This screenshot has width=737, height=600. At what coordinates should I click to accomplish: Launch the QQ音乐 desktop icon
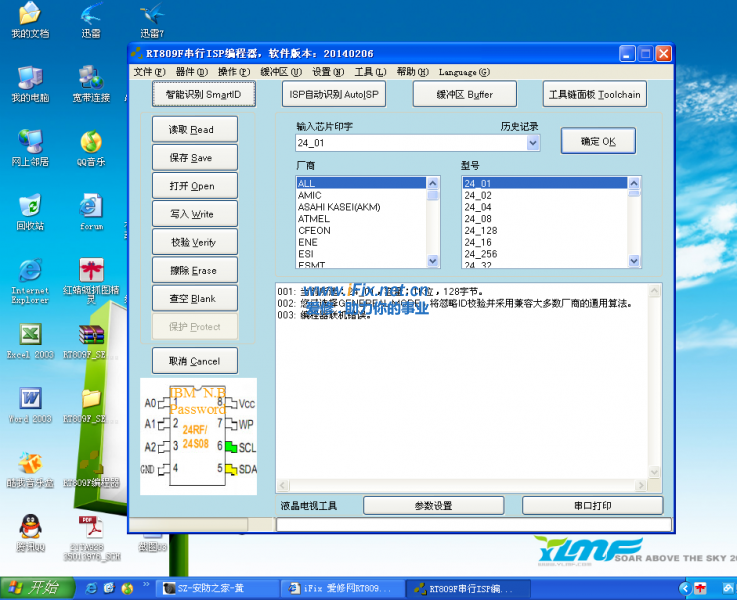click(x=91, y=143)
